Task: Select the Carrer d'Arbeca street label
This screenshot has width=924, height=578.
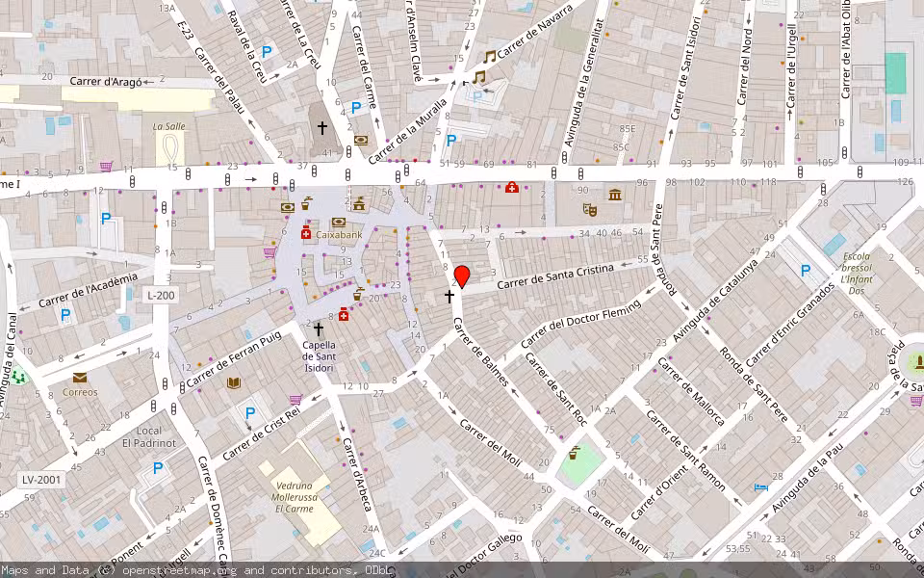Action: coord(358,475)
